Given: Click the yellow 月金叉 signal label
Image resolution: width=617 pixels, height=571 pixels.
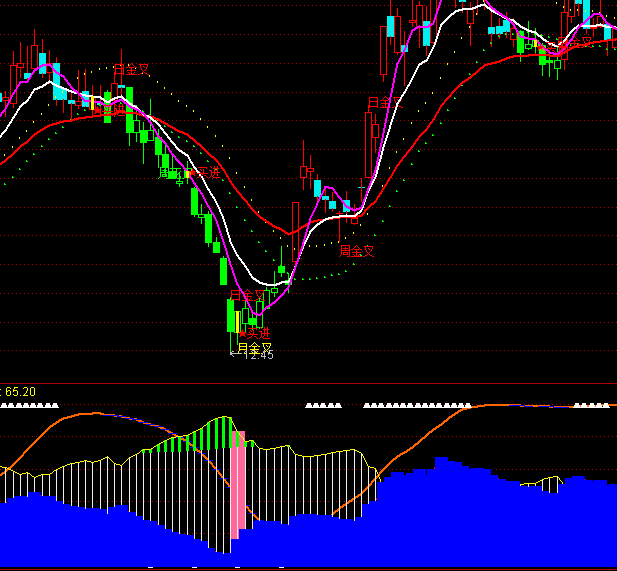Looking at the screenshot, I should click(x=255, y=347).
